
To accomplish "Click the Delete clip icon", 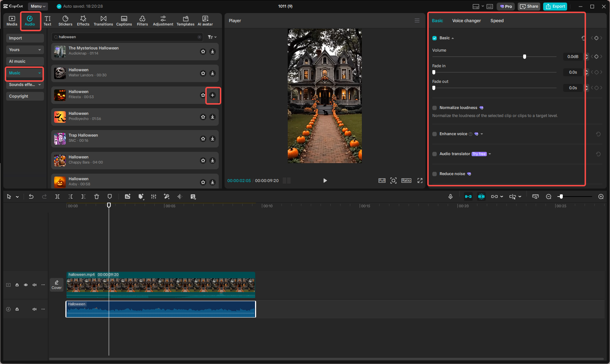I will click(96, 197).
